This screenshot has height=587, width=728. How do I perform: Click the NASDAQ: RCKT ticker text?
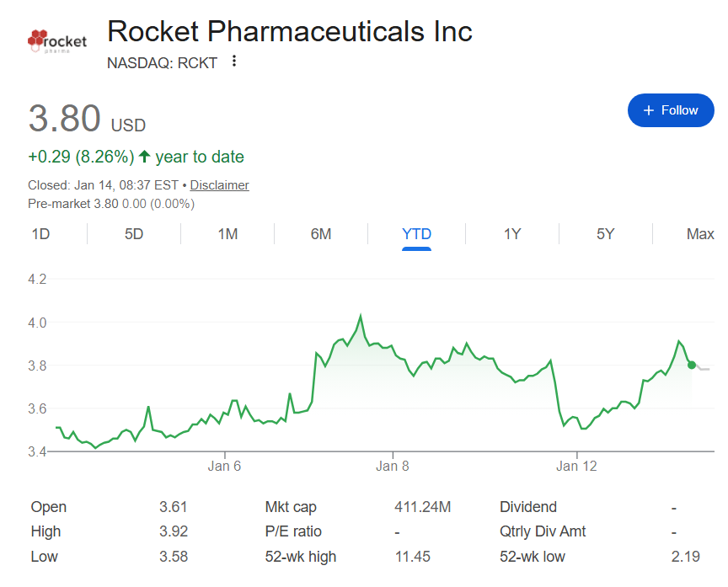tap(163, 62)
